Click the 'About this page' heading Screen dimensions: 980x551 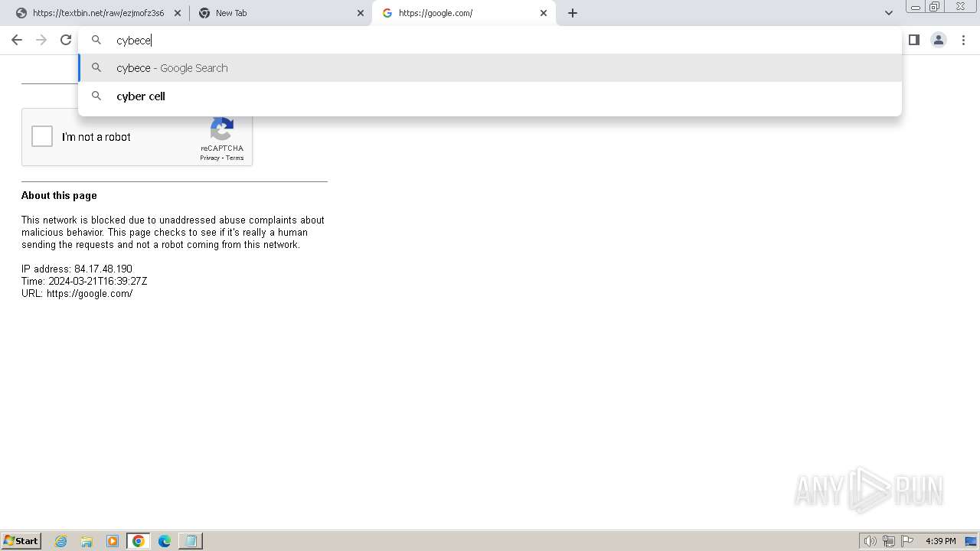click(59, 196)
